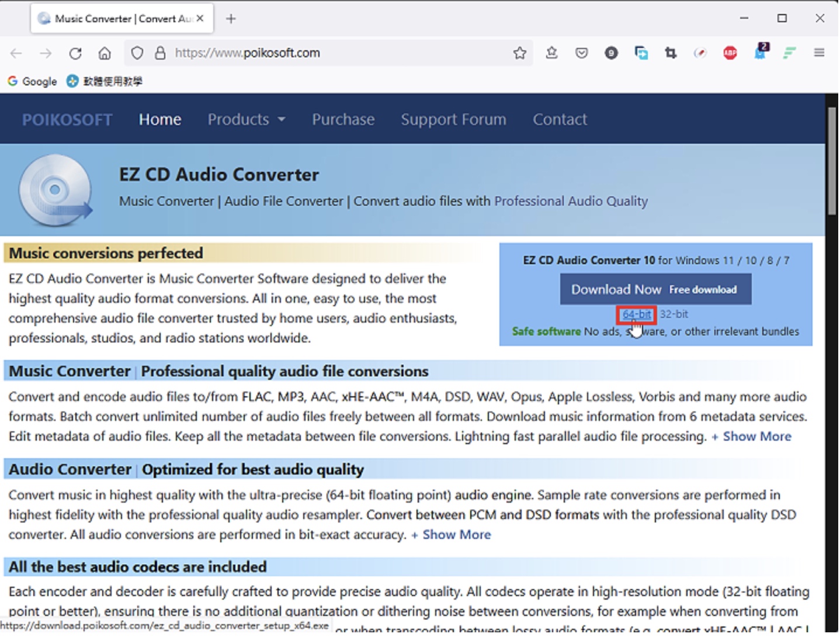This screenshot has width=840, height=637.
Task: Open the 軟體使用教學 bookmark
Action: coord(105,81)
